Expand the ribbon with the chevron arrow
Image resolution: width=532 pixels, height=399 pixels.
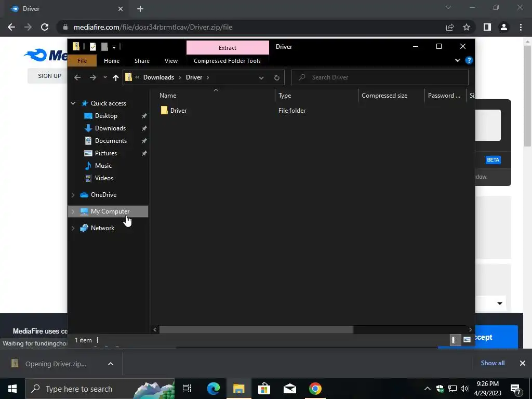457,60
